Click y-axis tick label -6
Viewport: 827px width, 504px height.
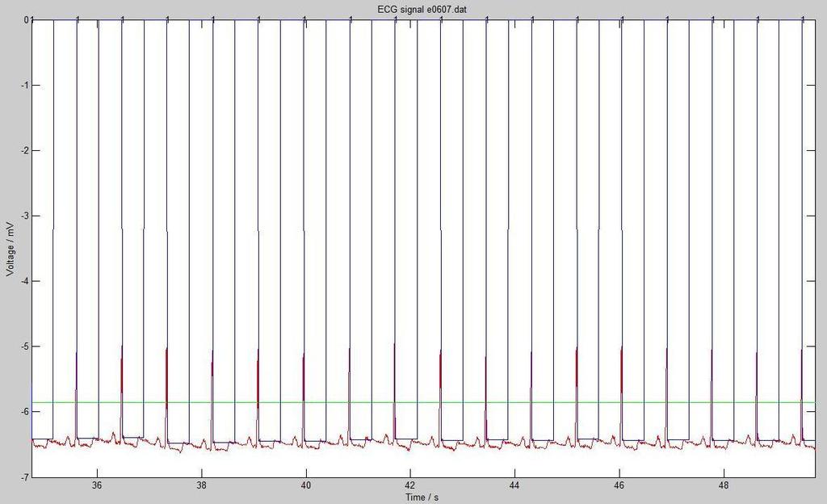click(x=24, y=412)
